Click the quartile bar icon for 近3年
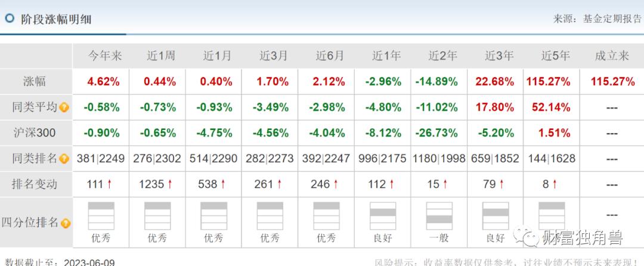Screen dimensions: 644x266 point(495,216)
